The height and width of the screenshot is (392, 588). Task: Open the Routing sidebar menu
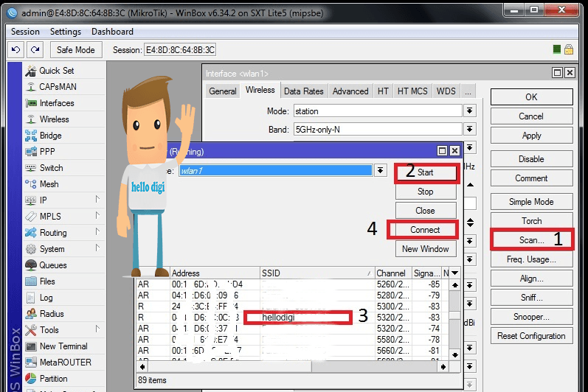(64, 233)
